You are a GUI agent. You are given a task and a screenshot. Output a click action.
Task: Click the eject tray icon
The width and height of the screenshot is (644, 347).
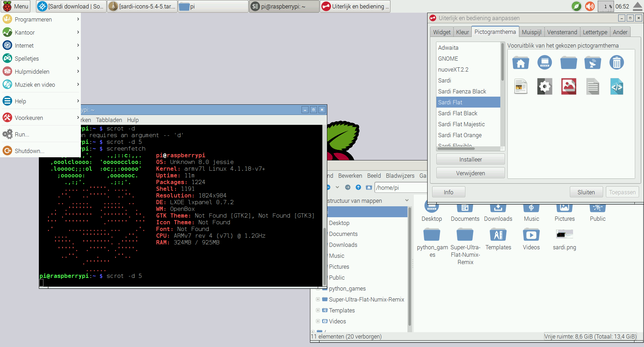(x=638, y=6)
